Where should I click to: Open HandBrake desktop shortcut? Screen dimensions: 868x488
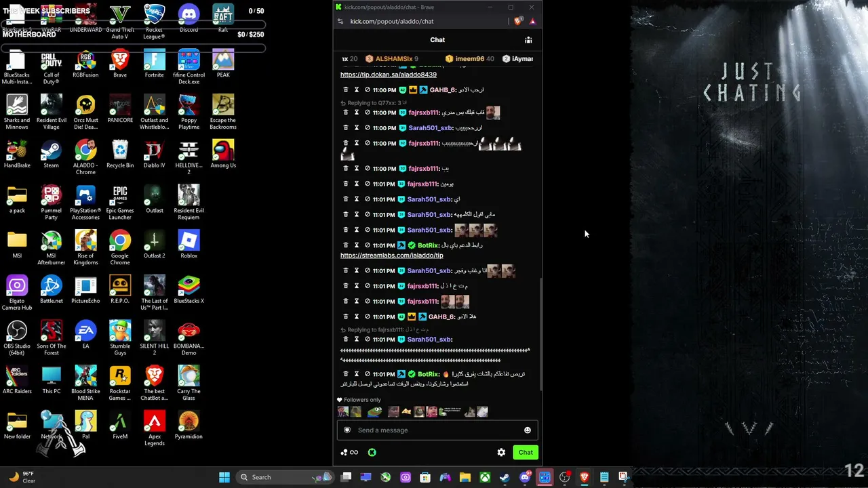[17, 153]
